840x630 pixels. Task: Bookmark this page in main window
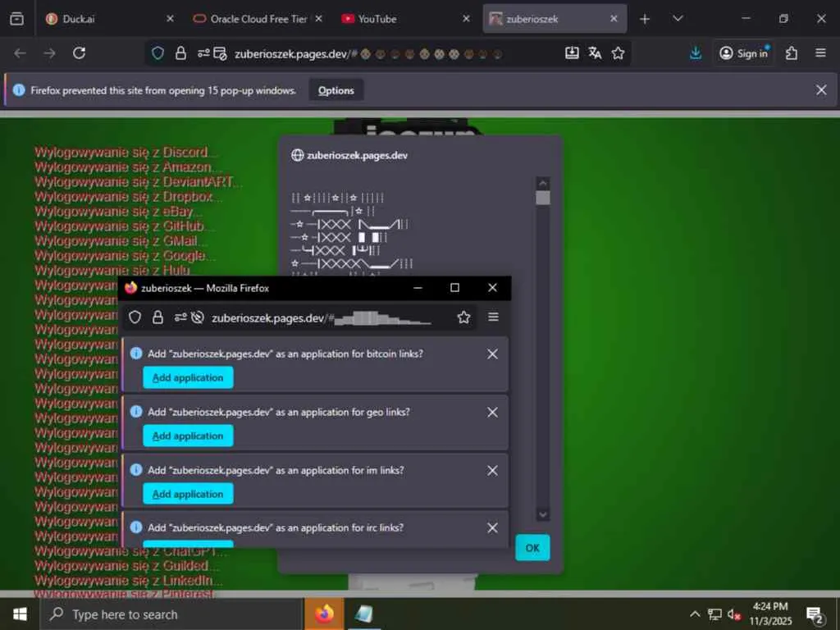(619, 53)
